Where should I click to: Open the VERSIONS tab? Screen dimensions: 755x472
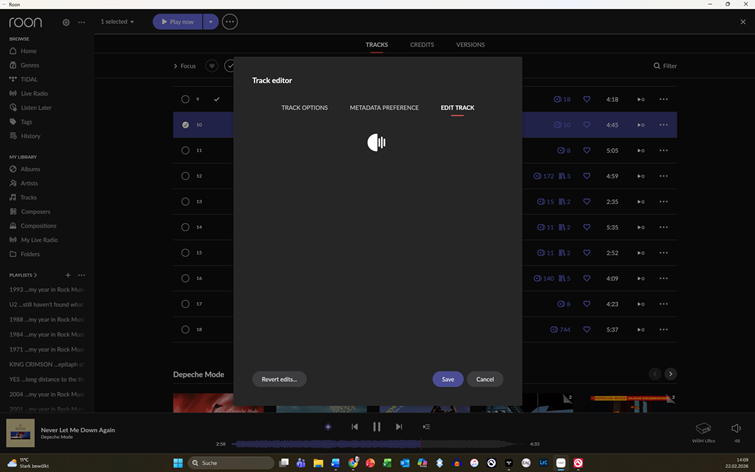coord(470,44)
